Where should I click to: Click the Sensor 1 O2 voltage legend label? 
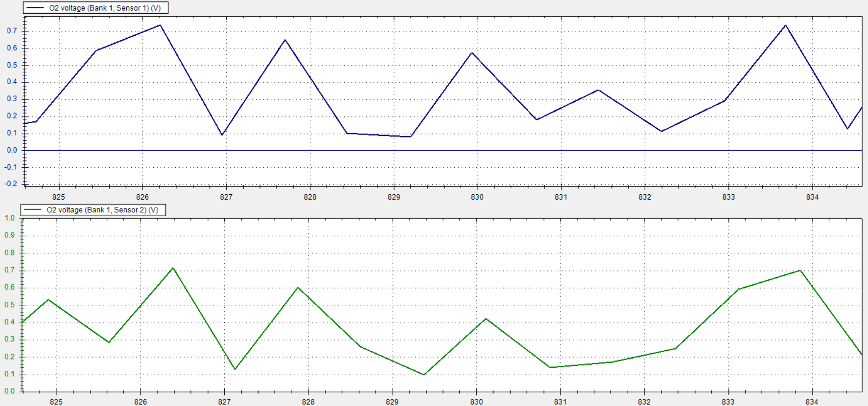[x=105, y=8]
